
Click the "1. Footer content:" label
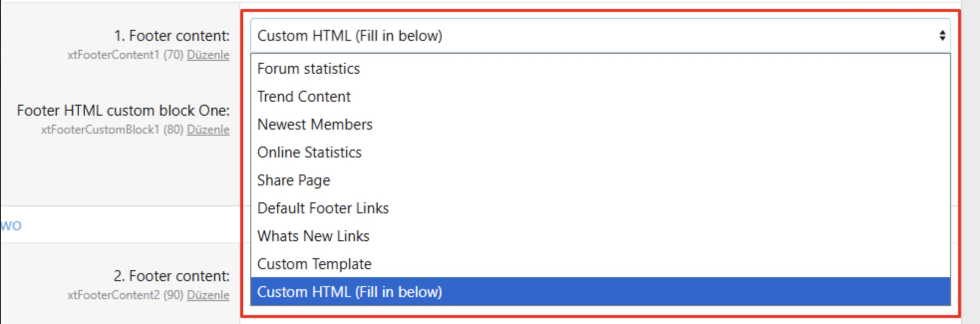pyautogui.click(x=171, y=36)
